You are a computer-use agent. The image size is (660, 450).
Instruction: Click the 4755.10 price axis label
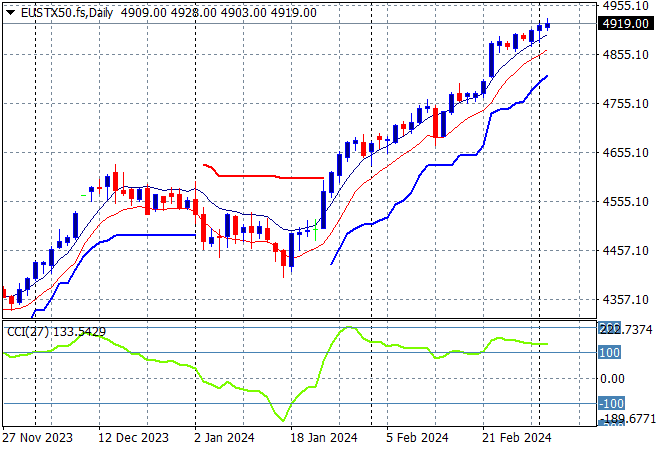(625, 103)
